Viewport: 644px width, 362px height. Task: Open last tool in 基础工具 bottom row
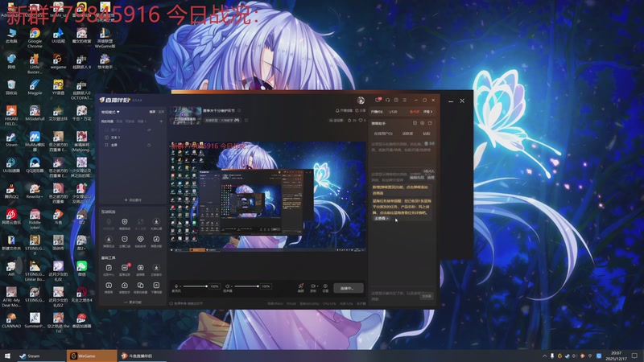(x=156, y=287)
